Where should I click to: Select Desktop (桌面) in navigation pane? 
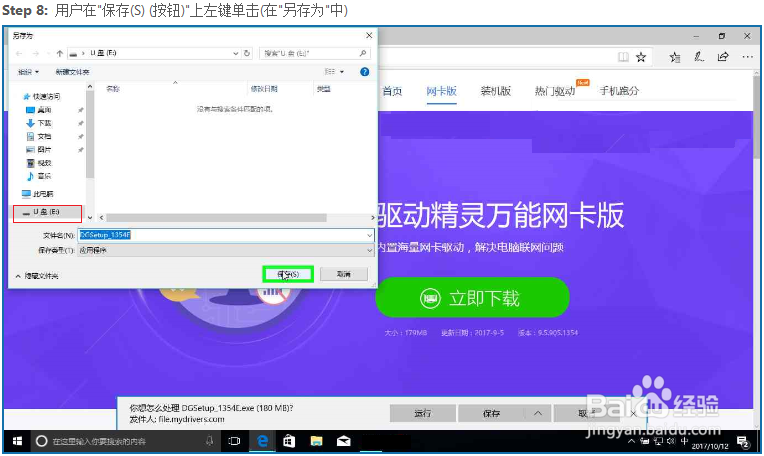(39, 110)
